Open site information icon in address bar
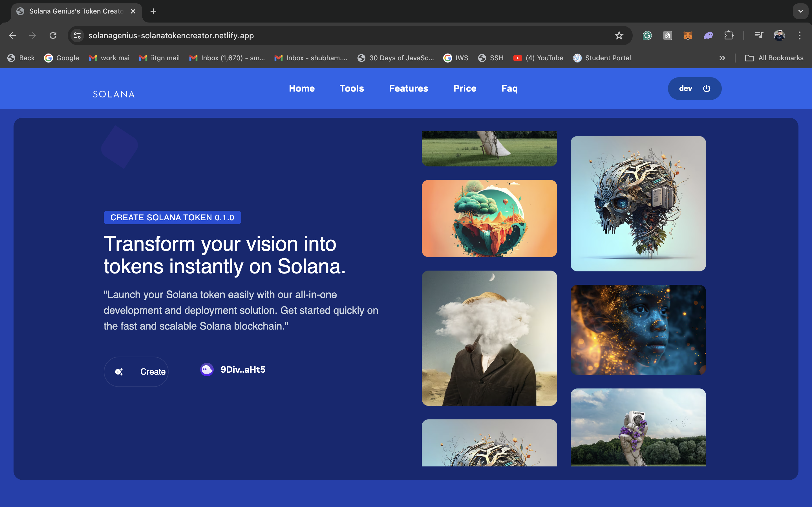 pos(77,35)
